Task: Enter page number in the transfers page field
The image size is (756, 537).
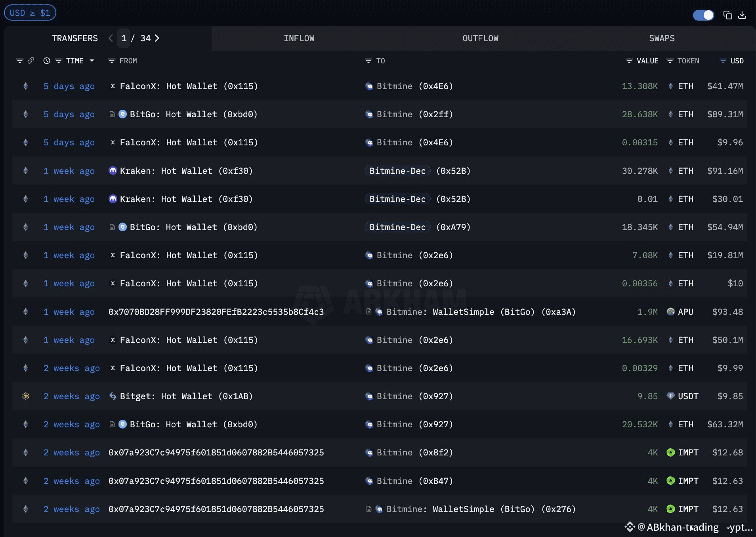Action: click(124, 38)
